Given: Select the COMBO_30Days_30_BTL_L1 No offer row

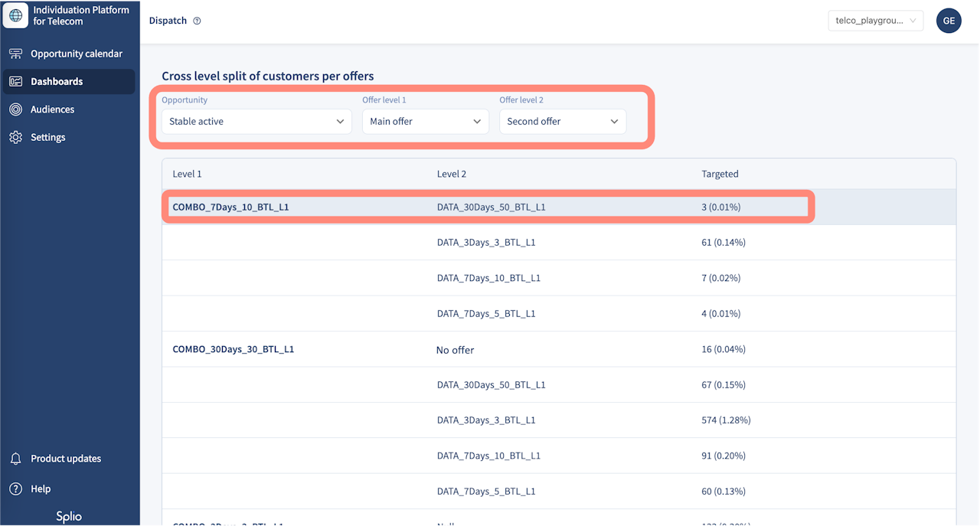Looking at the screenshot, I should click(559, 349).
